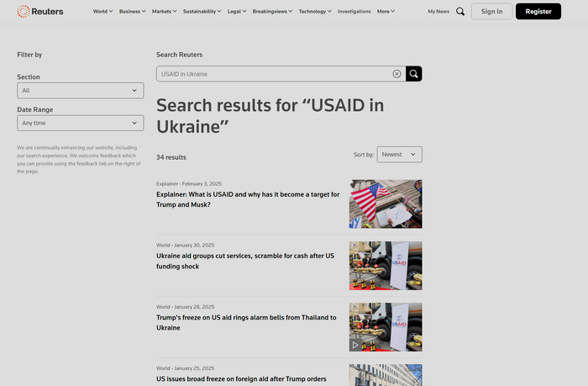Clear the search field with X icon
The image size is (588, 386).
point(396,74)
